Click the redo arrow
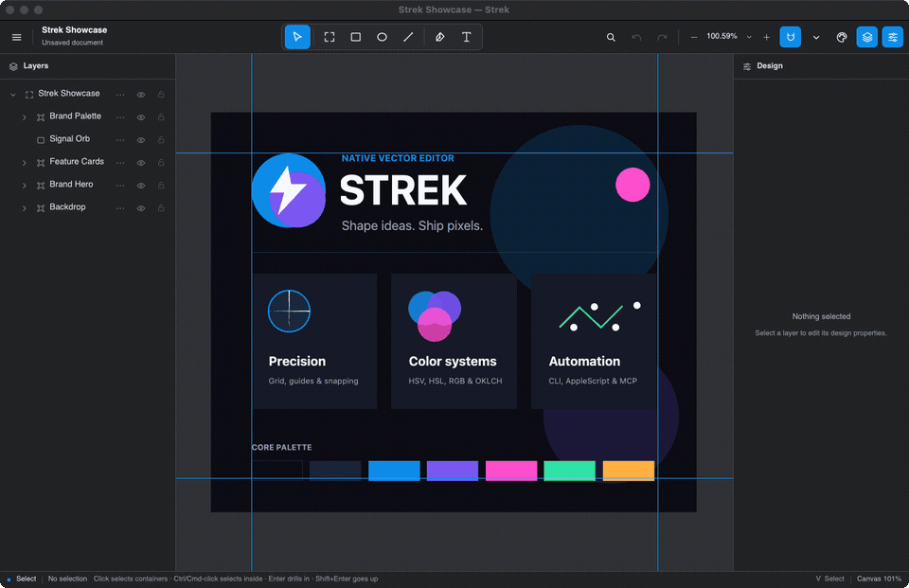 pos(662,37)
